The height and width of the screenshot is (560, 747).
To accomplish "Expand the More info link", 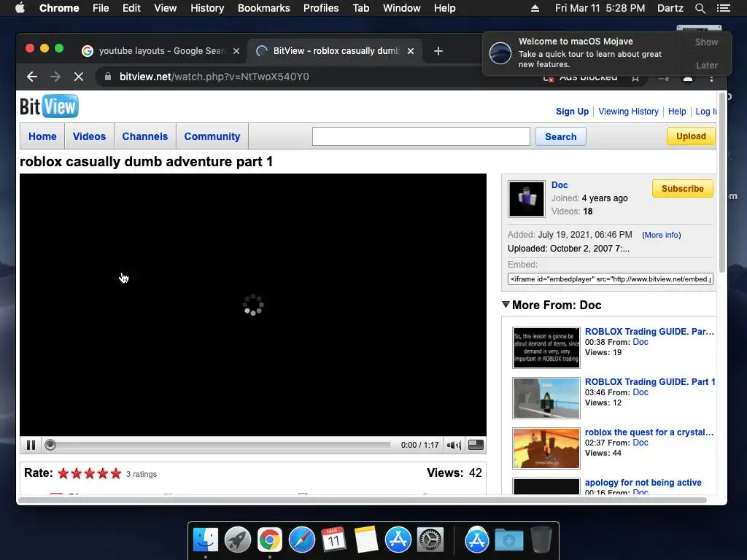I will tap(661, 235).
